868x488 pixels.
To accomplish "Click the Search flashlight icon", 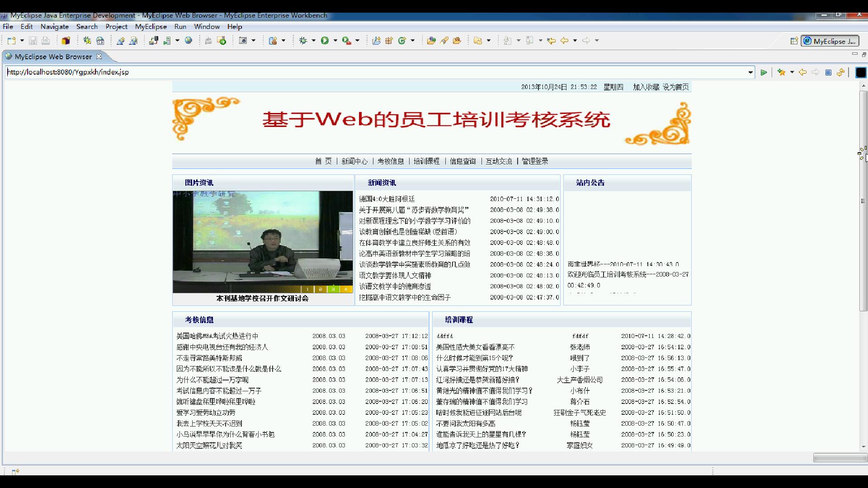I will tap(444, 41).
